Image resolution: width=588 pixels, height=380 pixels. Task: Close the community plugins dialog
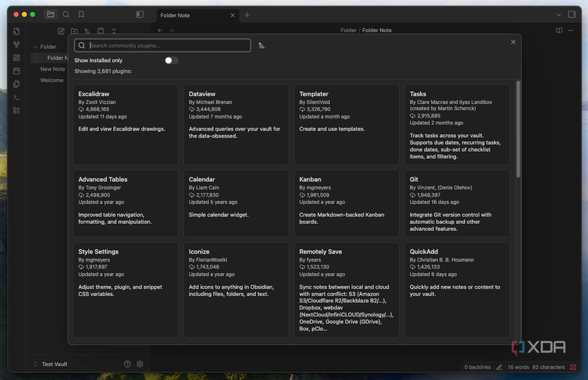513,42
